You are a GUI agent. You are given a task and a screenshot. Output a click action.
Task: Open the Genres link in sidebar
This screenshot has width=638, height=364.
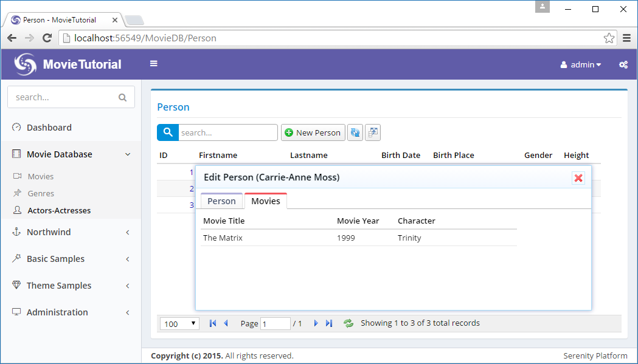(x=41, y=193)
